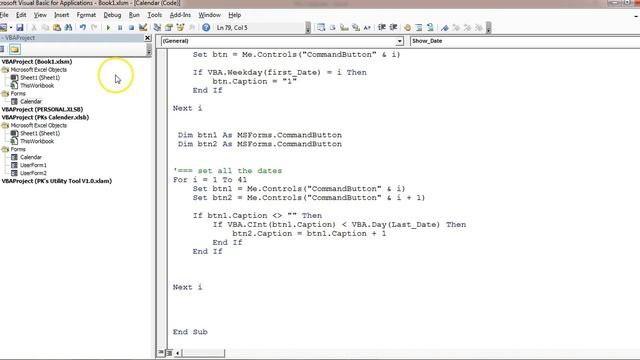Click the Copy icon in the toolbar
640x360 pixels.
point(45,27)
